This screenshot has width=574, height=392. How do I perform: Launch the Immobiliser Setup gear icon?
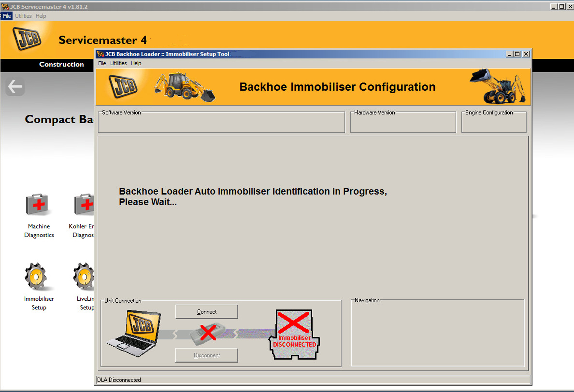pos(36,277)
